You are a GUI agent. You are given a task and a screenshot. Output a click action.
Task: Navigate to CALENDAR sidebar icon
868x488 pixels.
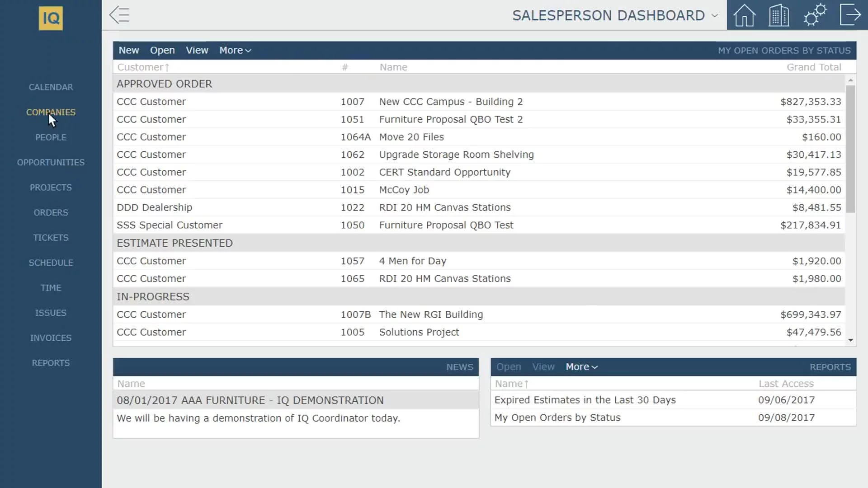(51, 86)
